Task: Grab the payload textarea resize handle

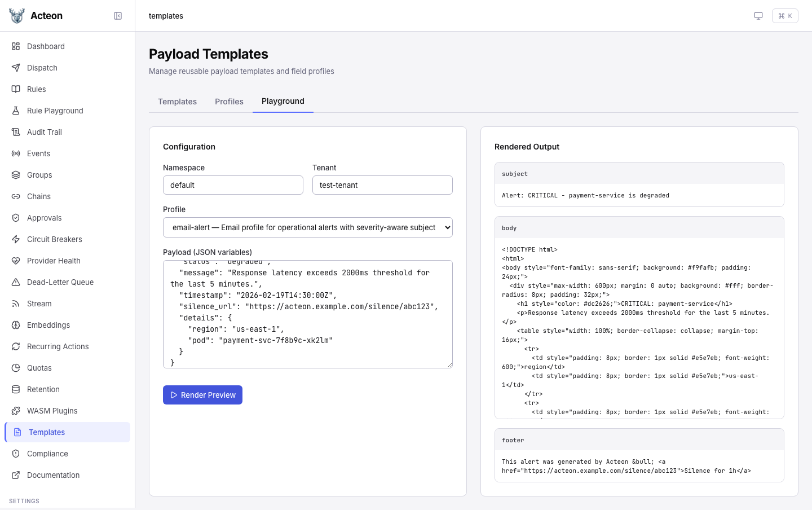Action: coord(449,365)
